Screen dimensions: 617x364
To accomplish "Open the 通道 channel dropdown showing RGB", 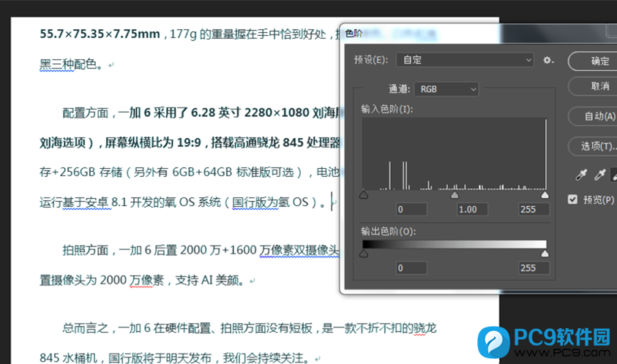I will click(446, 89).
